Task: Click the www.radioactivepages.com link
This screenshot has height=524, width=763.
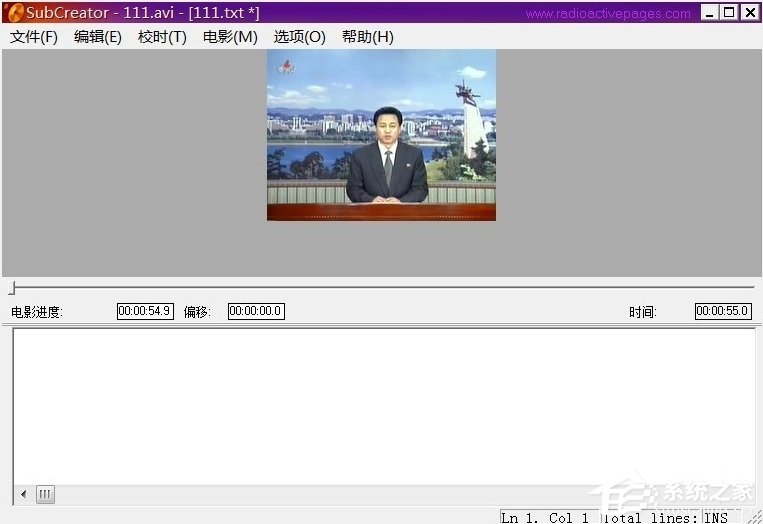Action: pyautogui.click(x=607, y=14)
